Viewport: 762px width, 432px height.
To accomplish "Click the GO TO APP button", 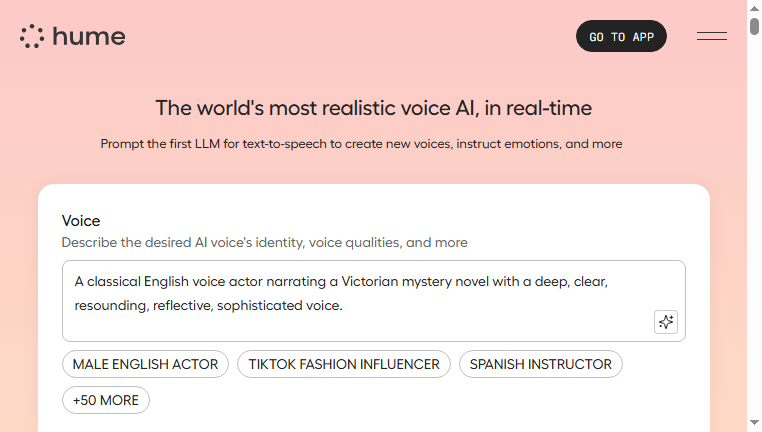I will [x=621, y=36].
